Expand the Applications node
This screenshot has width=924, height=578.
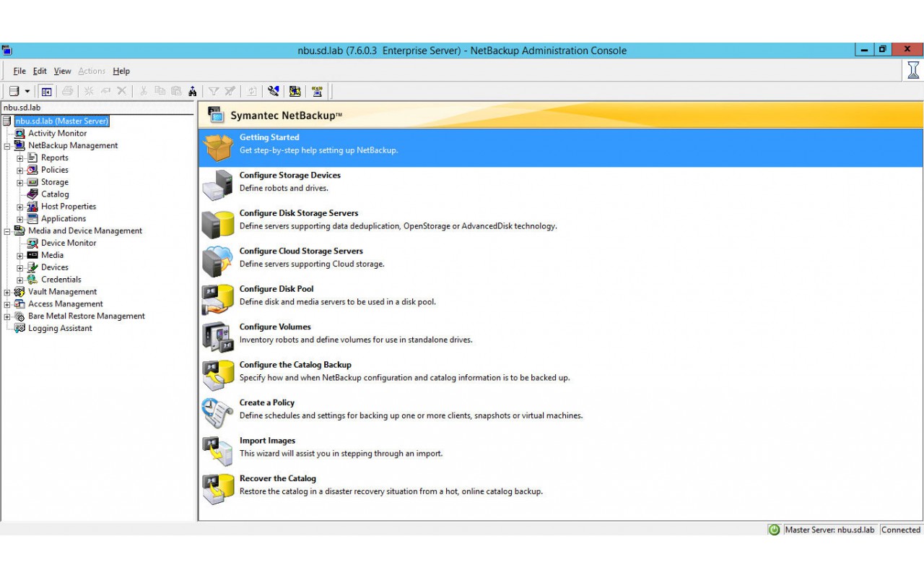coord(20,219)
